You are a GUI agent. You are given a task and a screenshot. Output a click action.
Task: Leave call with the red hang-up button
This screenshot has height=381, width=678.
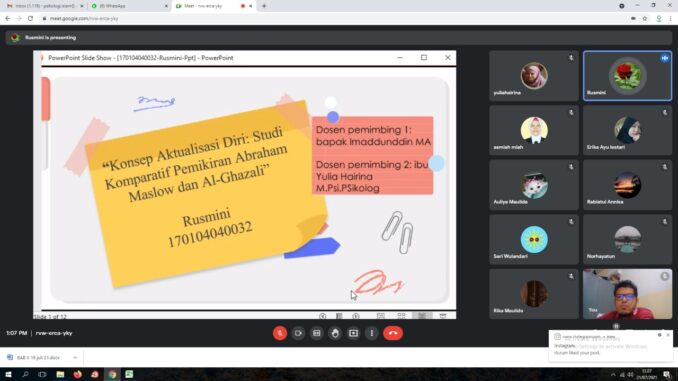coord(393,333)
